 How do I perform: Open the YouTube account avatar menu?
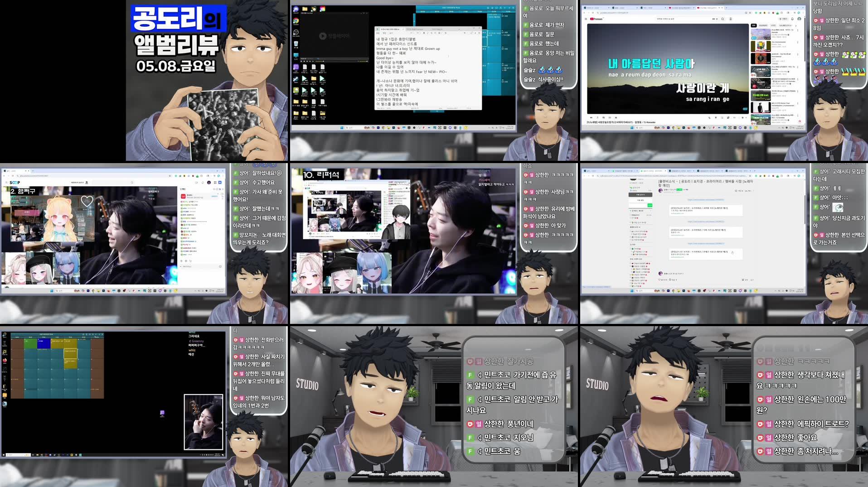click(x=800, y=19)
